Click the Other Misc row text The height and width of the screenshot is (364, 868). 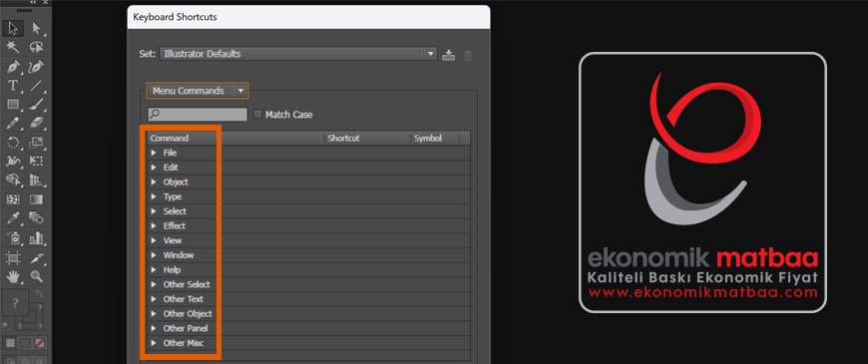click(x=184, y=343)
